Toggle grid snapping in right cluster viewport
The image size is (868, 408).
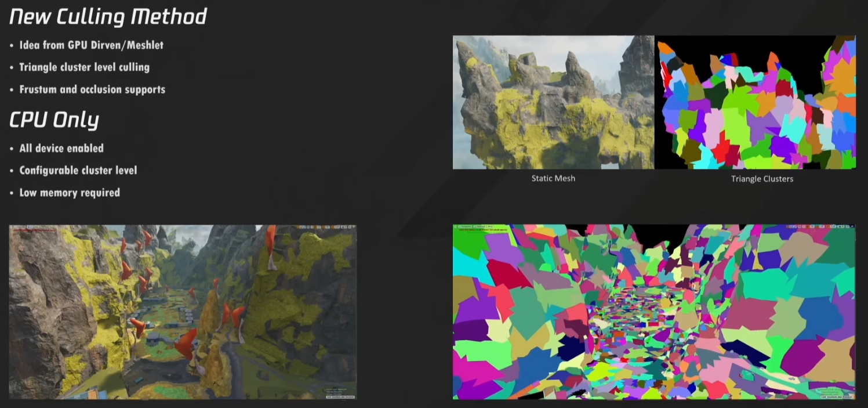808,227
